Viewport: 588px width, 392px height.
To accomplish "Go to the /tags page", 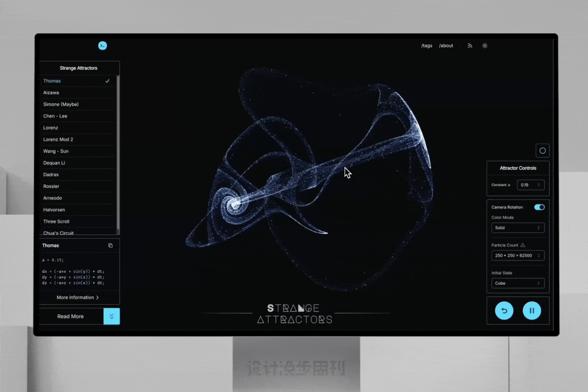I will tap(427, 46).
